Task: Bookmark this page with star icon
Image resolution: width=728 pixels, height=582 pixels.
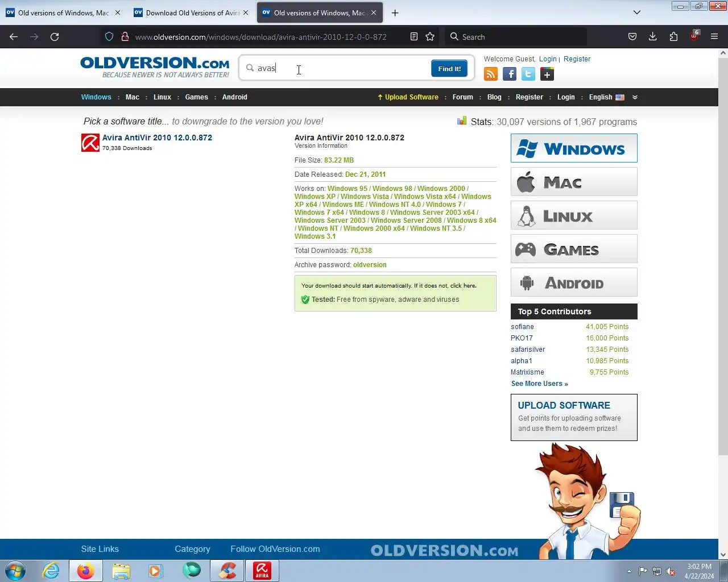Action: (430, 36)
